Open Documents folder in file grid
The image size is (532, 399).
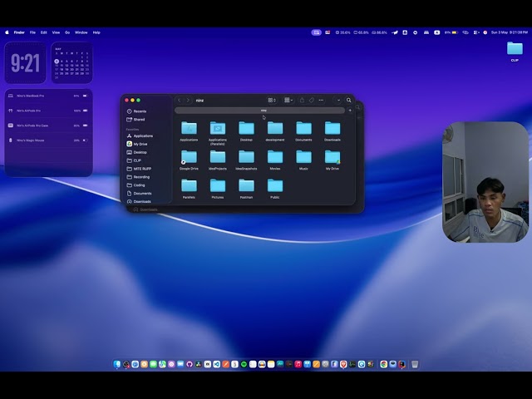[x=303, y=131]
